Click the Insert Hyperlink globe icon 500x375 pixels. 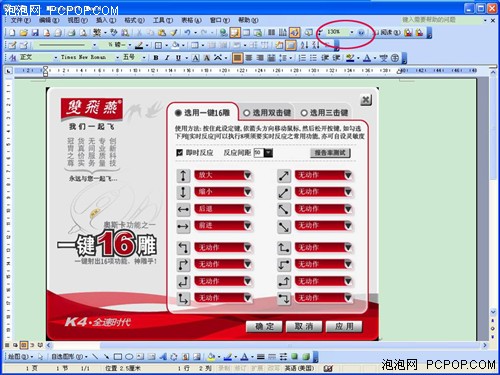click(224, 33)
